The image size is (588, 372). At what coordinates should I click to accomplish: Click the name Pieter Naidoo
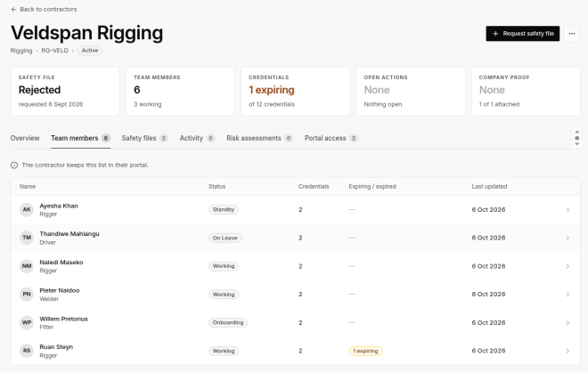60,291
